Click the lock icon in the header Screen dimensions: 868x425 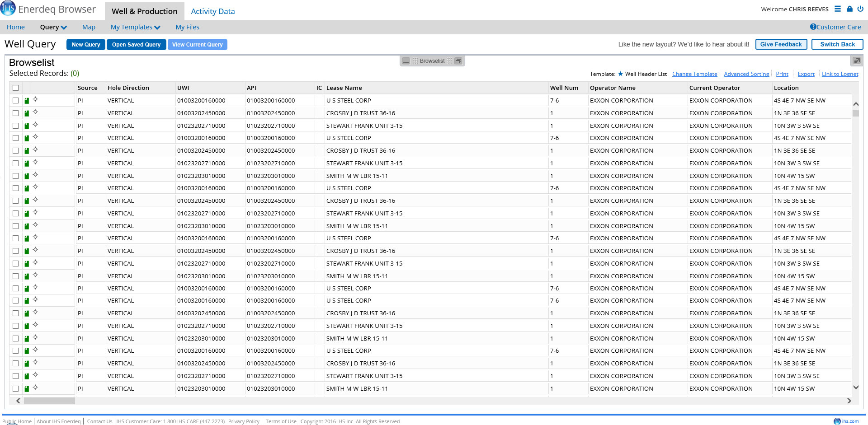[x=849, y=9]
